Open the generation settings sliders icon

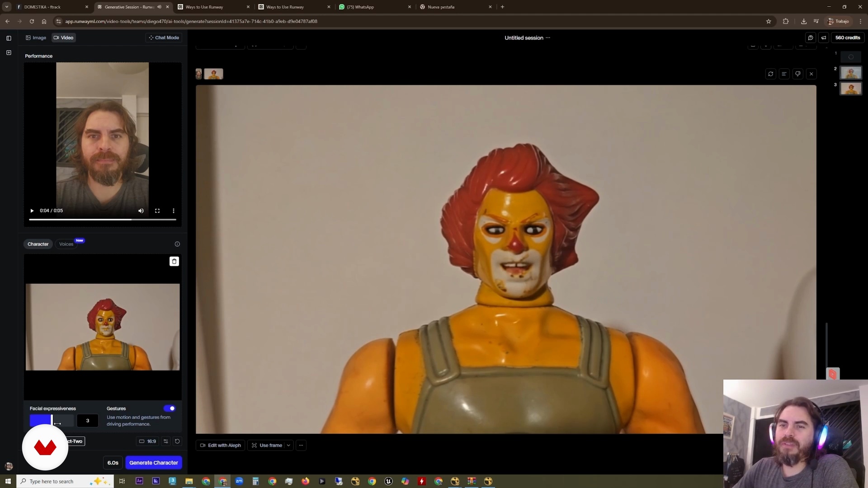pos(166,441)
